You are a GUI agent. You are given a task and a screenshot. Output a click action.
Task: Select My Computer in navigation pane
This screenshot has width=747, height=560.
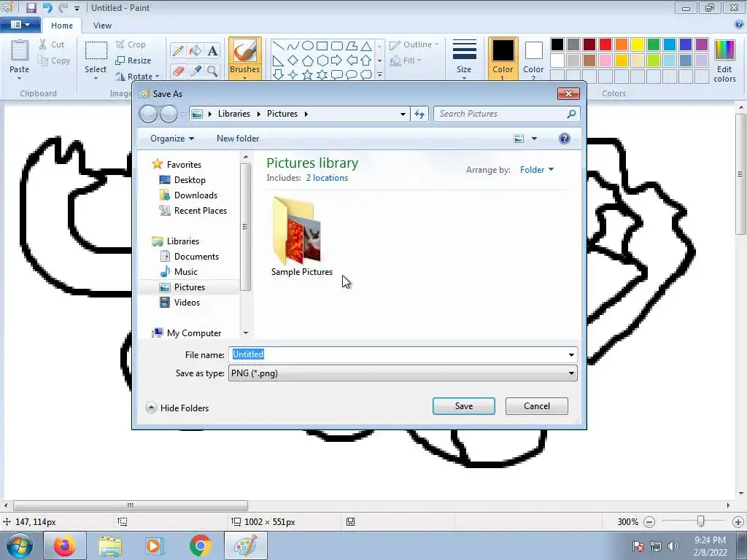coord(194,332)
